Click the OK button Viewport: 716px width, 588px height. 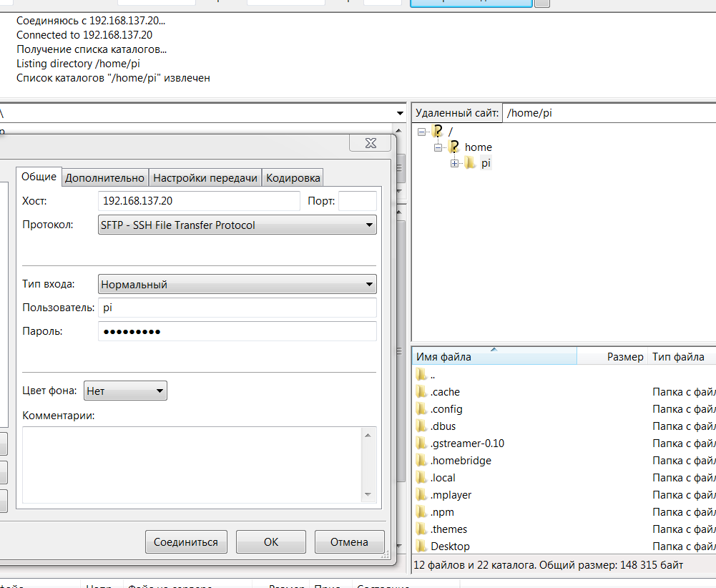pyautogui.click(x=271, y=542)
